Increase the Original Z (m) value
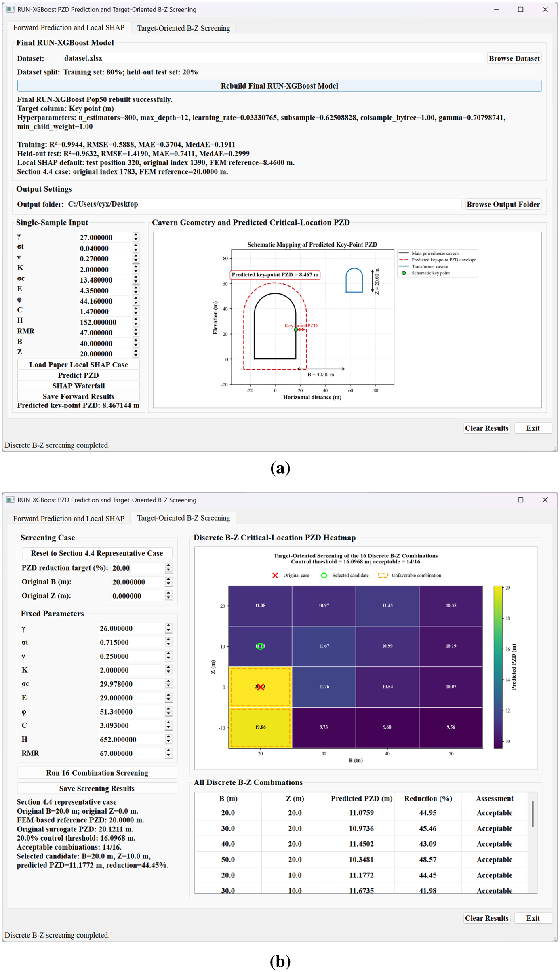Viewport: 560px width, 972px height. tap(168, 593)
